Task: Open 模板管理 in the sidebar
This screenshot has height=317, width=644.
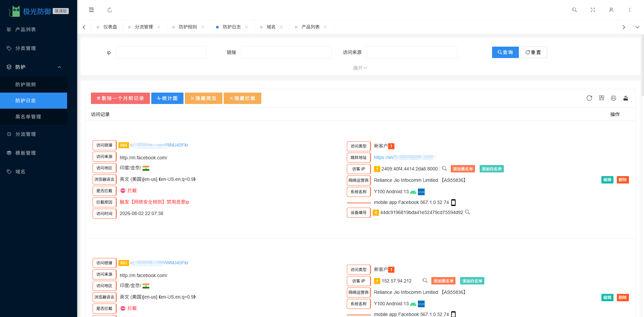Action: (34, 153)
